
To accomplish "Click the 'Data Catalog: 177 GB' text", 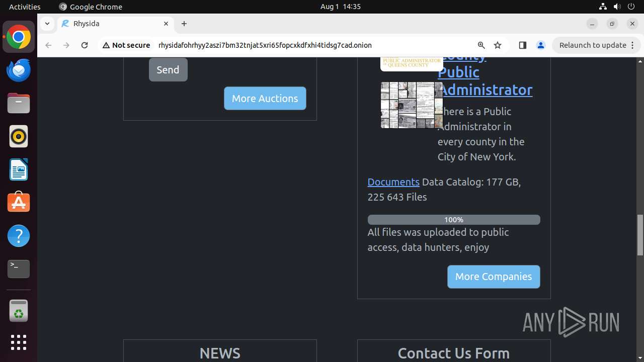I will pyautogui.click(x=471, y=182).
